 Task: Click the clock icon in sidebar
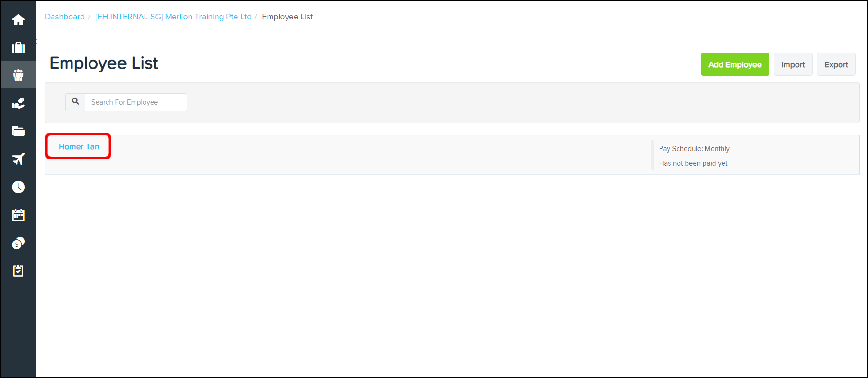tap(18, 187)
